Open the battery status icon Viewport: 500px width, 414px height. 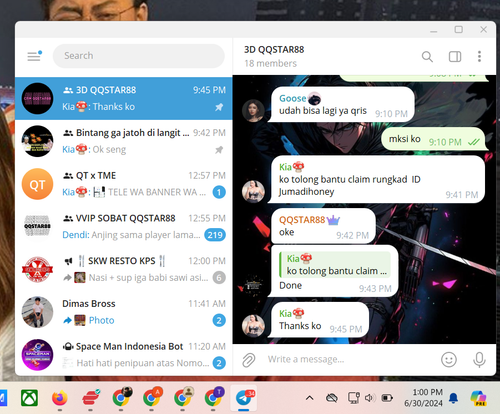pos(387,398)
